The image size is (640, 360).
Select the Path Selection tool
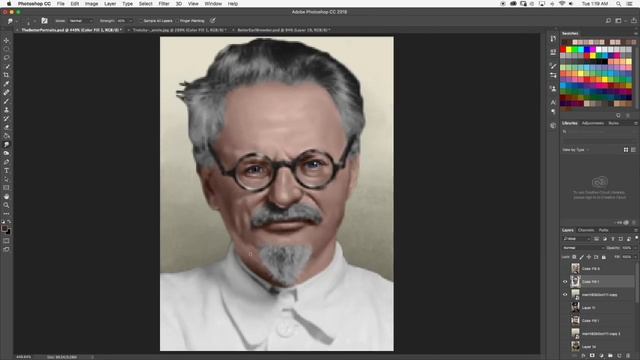(x=6, y=179)
